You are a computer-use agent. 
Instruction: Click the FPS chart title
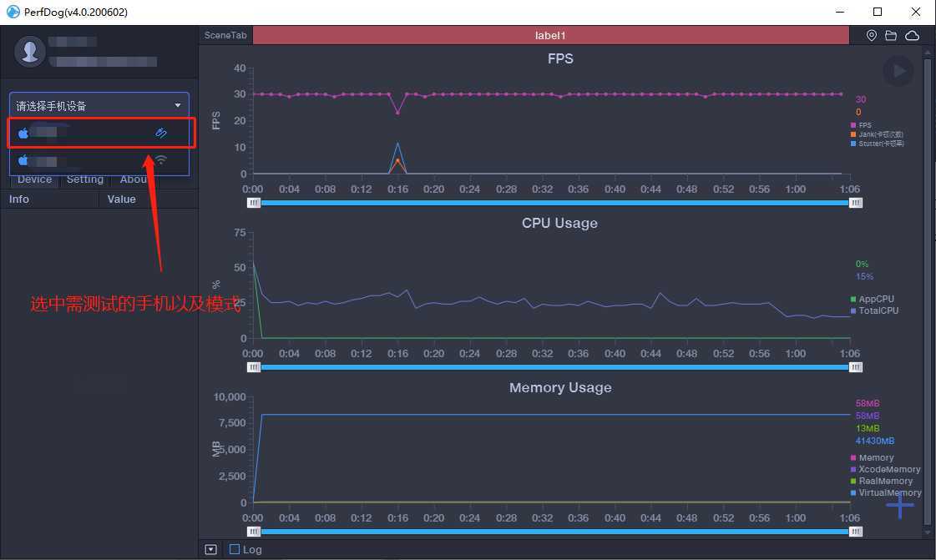click(x=560, y=58)
